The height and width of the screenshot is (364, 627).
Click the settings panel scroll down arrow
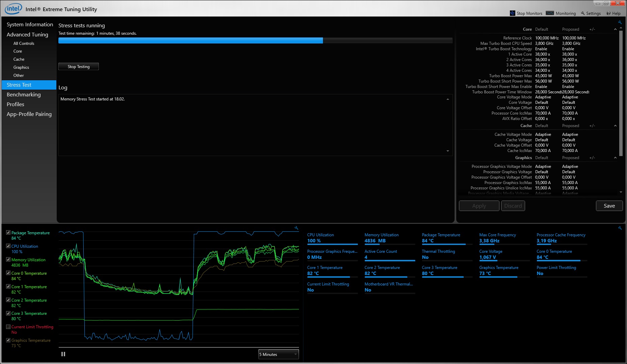(621, 192)
